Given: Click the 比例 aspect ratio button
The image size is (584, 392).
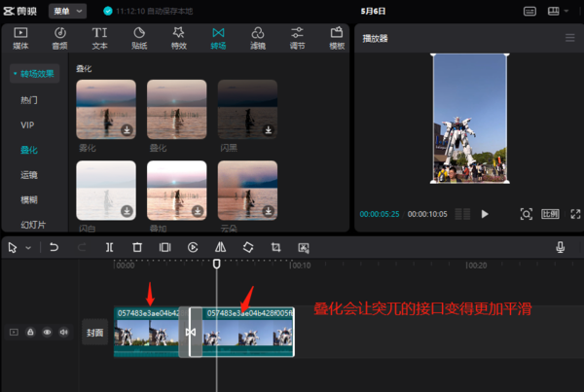Looking at the screenshot, I should coord(550,214).
